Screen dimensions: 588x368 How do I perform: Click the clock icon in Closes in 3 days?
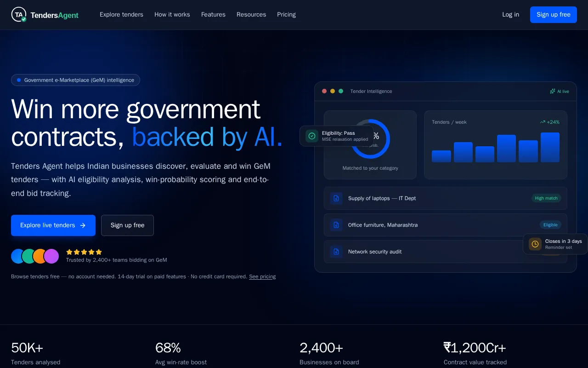pos(535,244)
